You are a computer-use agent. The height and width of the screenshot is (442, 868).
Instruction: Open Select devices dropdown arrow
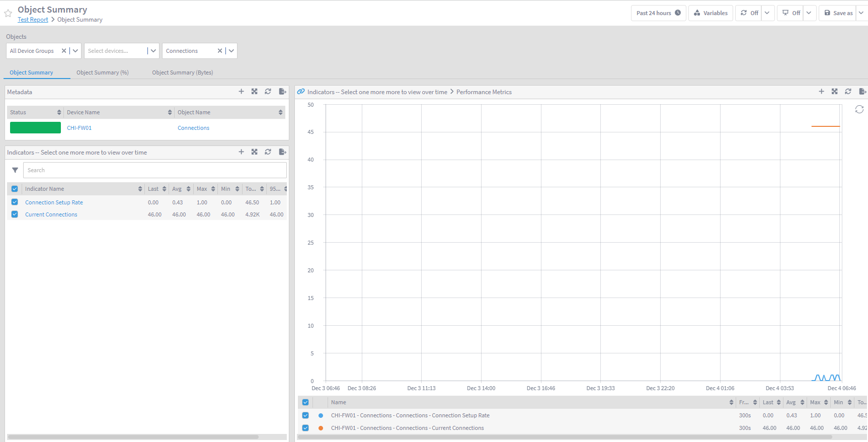click(153, 51)
